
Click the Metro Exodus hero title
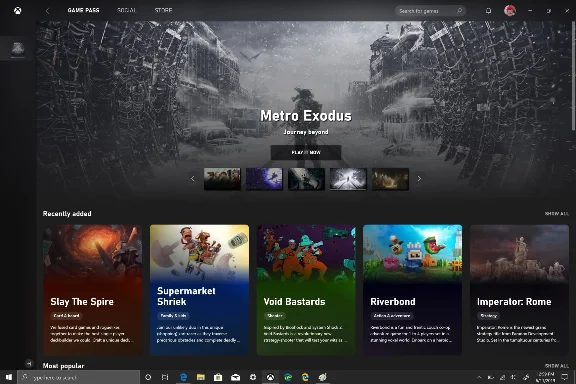point(306,116)
